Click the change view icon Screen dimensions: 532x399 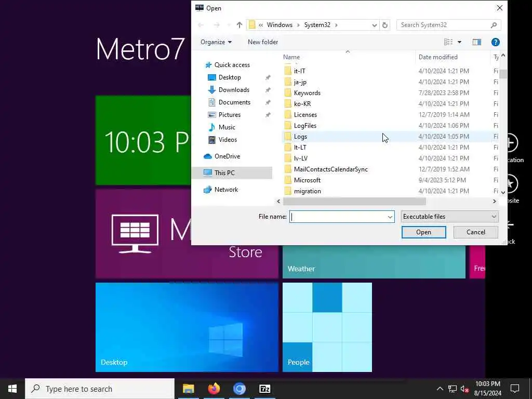pos(448,42)
